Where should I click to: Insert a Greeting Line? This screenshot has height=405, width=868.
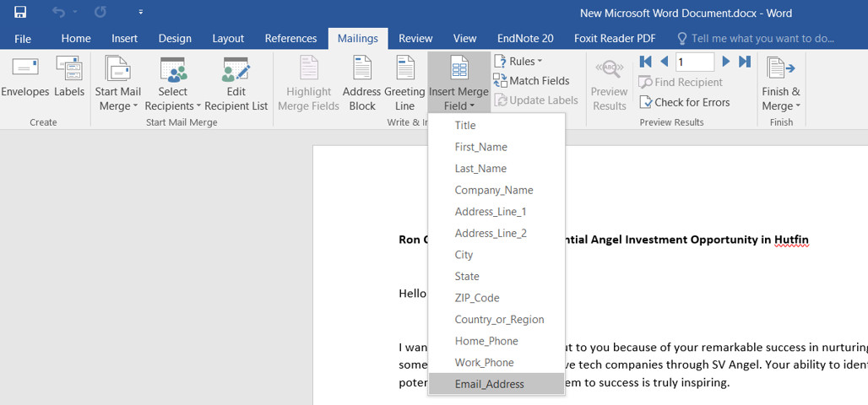(x=404, y=84)
